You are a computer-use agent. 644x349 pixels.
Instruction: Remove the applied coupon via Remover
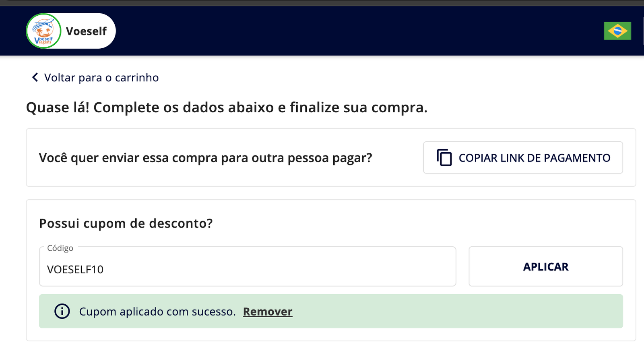tap(268, 312)
